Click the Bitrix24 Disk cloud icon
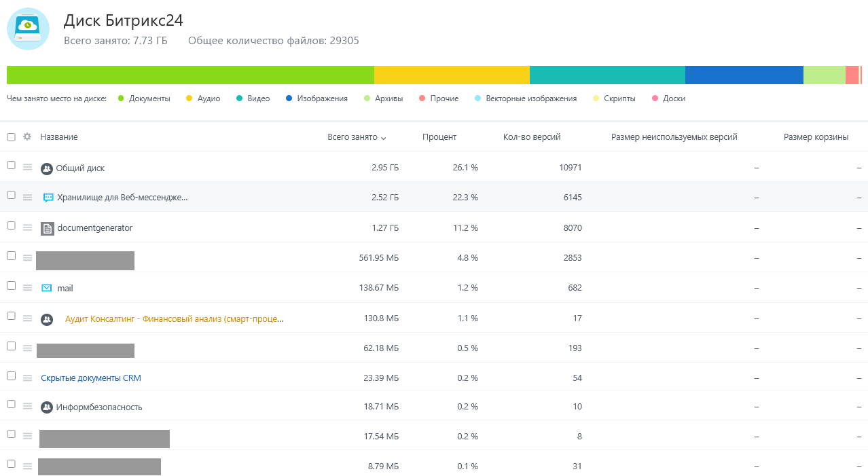This screenshot has width=868, height=476. [28, 29]
